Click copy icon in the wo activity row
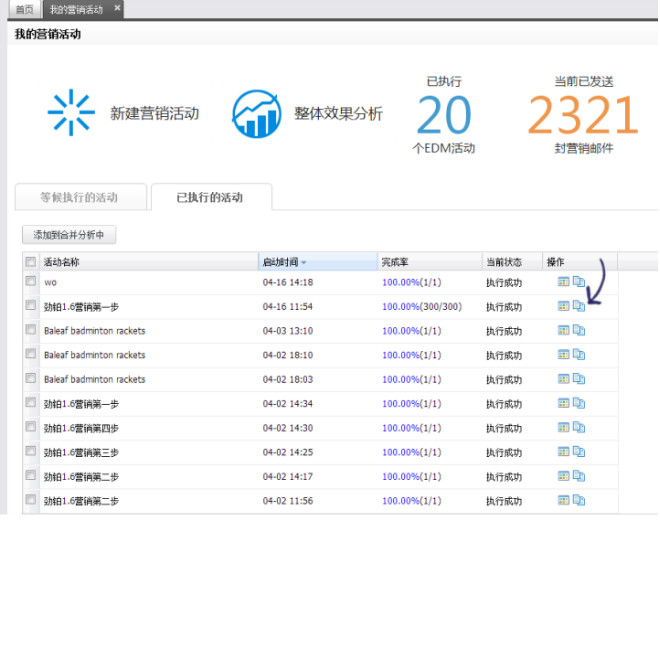This screenshot has width=660, height=660. [x=579, y=282]
